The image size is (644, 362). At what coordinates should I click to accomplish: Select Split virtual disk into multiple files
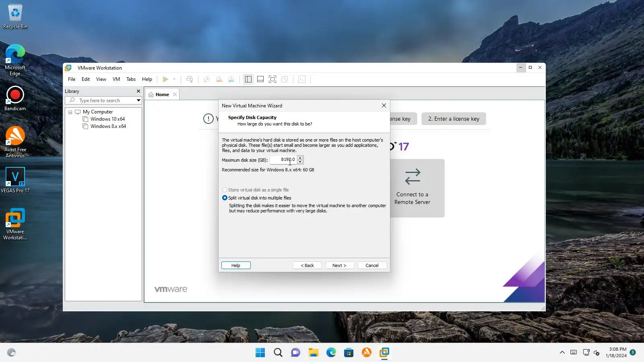point(257,198)
